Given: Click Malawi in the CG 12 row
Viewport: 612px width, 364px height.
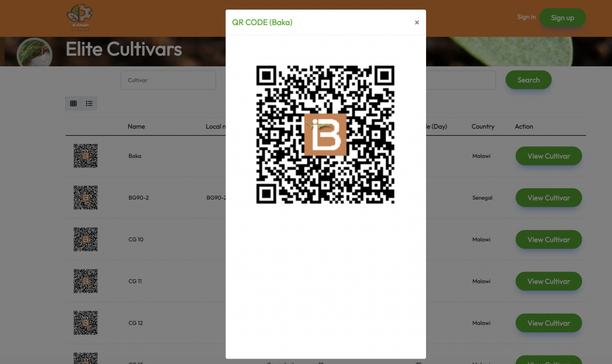Looking at the screenshot, I should (x=481, y=323).
